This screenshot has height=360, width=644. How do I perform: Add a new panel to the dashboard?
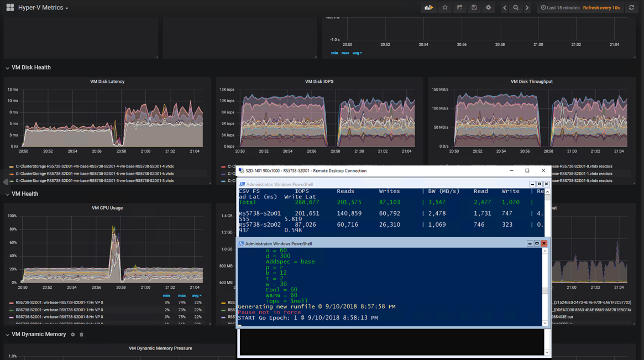(x=429, y=7)
